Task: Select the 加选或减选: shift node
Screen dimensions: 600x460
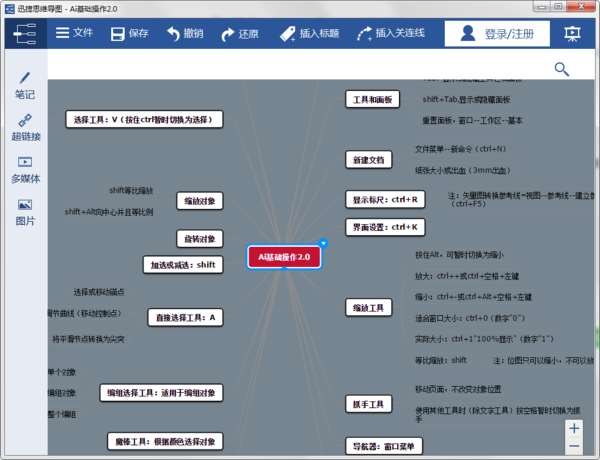Action: click(183, 264)
